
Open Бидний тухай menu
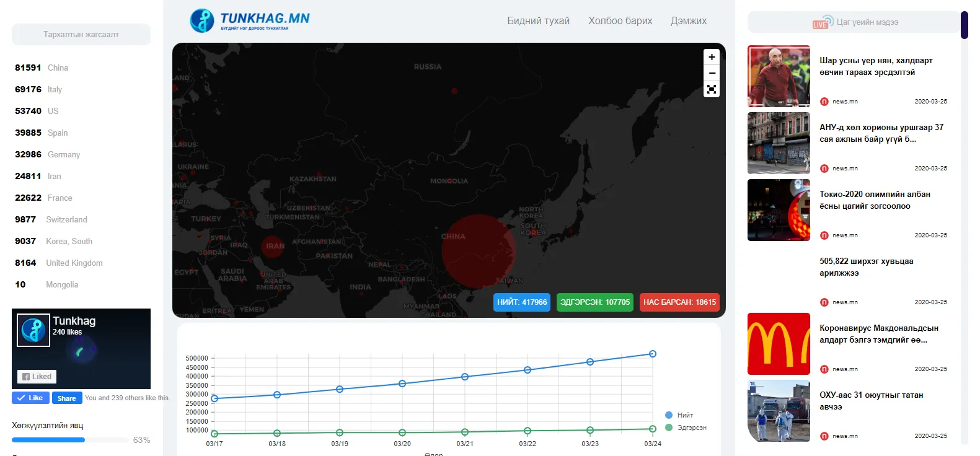pyautogui.click(x=538, y=20)
